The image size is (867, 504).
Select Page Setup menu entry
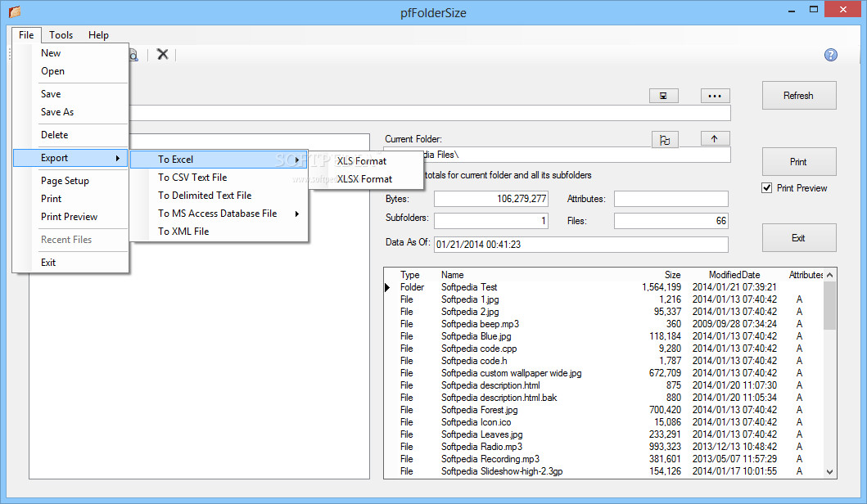(70, 181)
